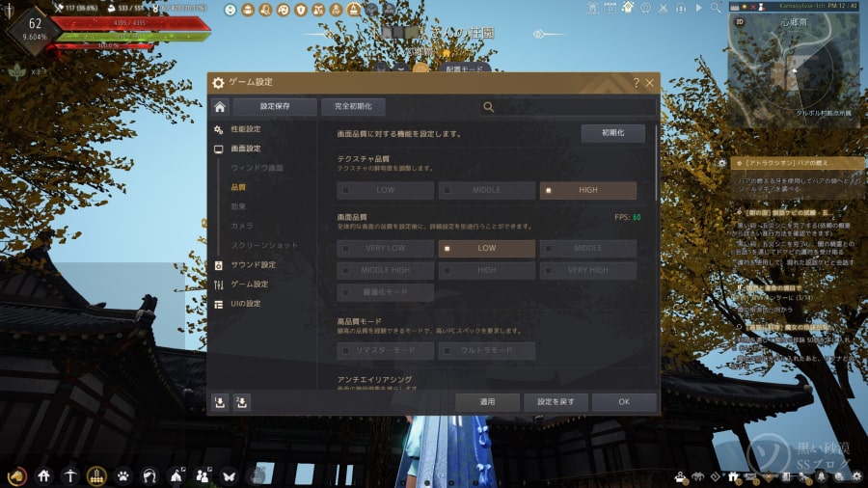Click the shield buff icon in top row
The height and width of the screenshot is (488, 868).
pos(301,10)
